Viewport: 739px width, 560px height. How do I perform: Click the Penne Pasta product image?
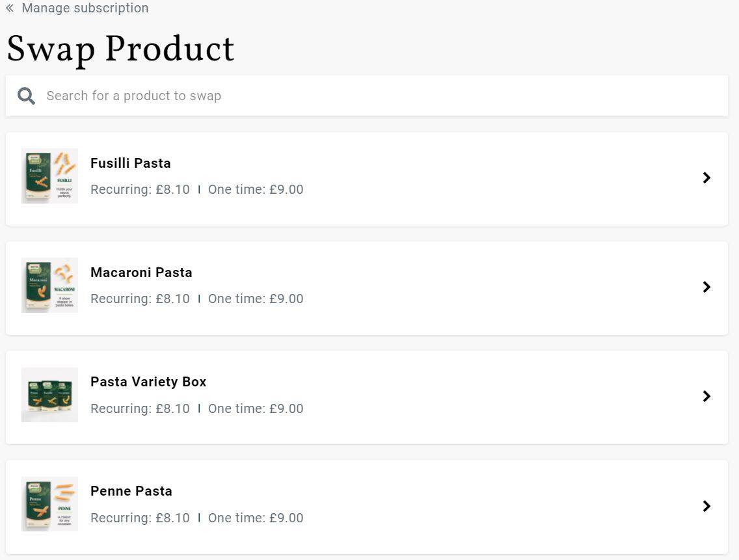click(x=49, y=504)
